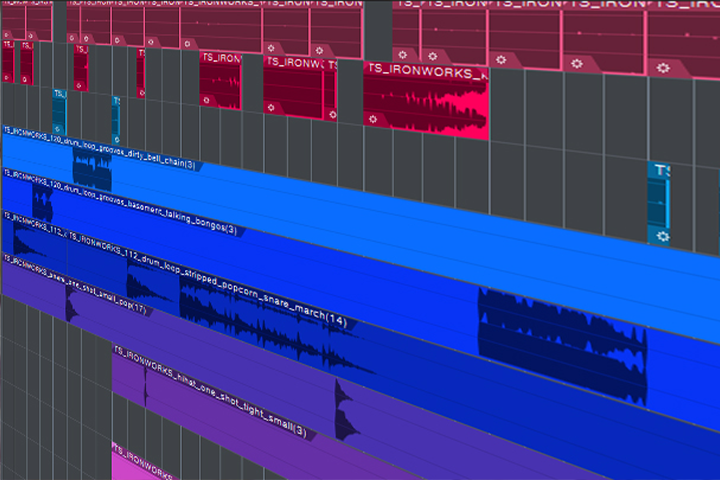Click gear on first maroon clip after top-row gap

403,55
